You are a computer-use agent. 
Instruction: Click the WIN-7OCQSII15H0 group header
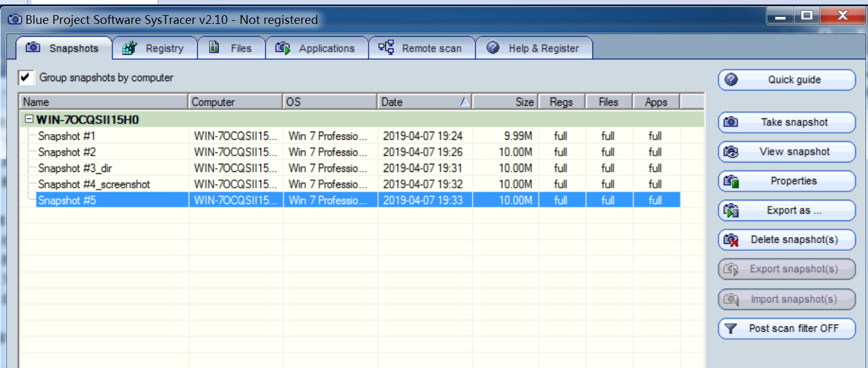[x=362, y=120]
